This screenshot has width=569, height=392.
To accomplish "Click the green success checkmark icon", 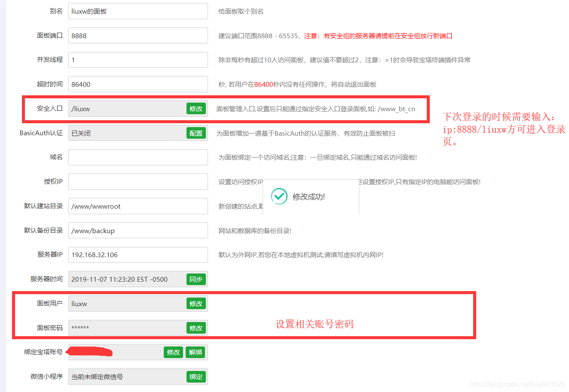I will click(x=279, y=196).
